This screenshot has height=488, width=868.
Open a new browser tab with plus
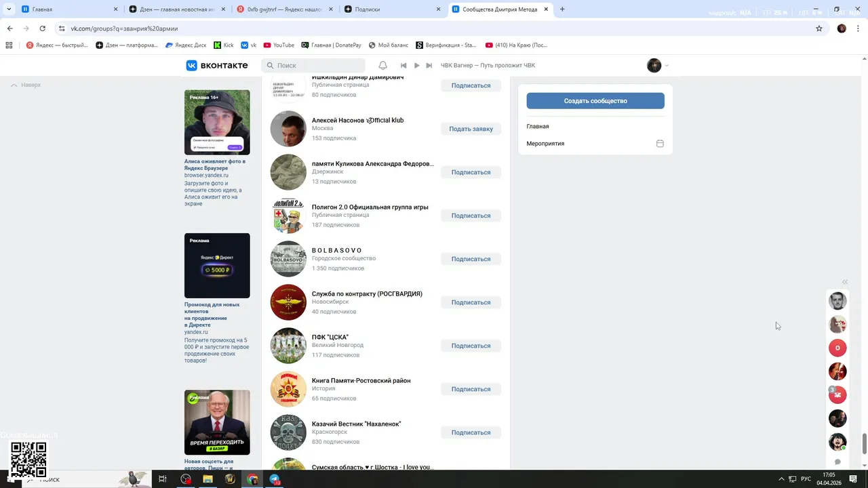pyautogui.click(x=562, y=9)
